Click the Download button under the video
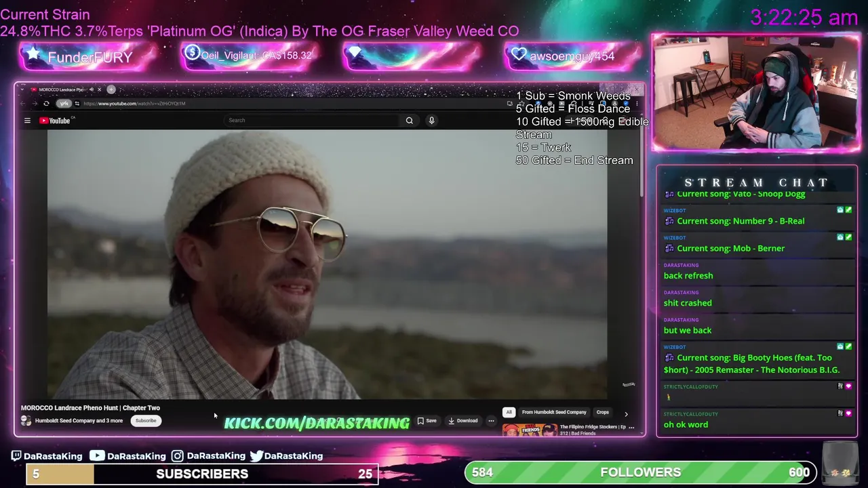 463,421
